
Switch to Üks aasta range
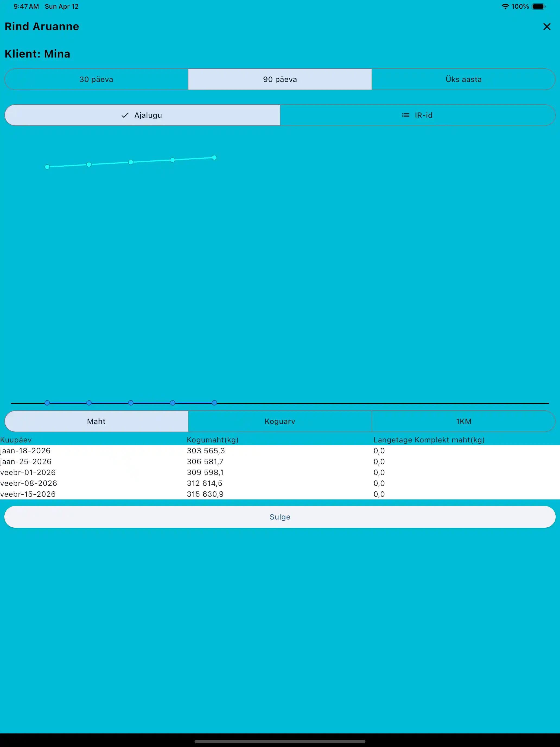[x=463, y=79]
